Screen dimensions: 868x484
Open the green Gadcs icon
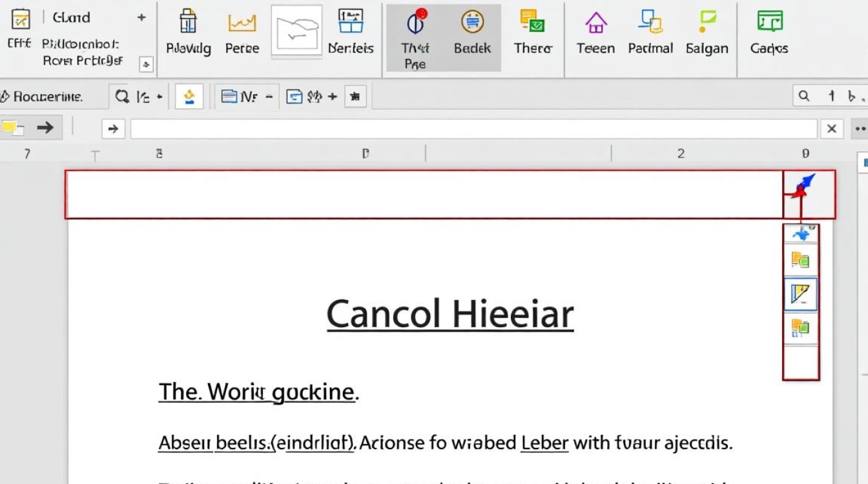coord(769,21)
